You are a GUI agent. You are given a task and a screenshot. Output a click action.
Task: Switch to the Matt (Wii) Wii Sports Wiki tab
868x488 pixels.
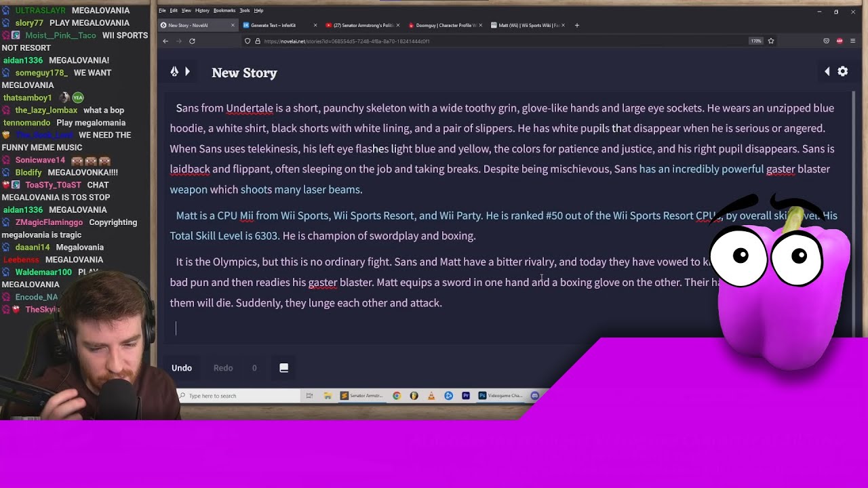coord(529,25)
